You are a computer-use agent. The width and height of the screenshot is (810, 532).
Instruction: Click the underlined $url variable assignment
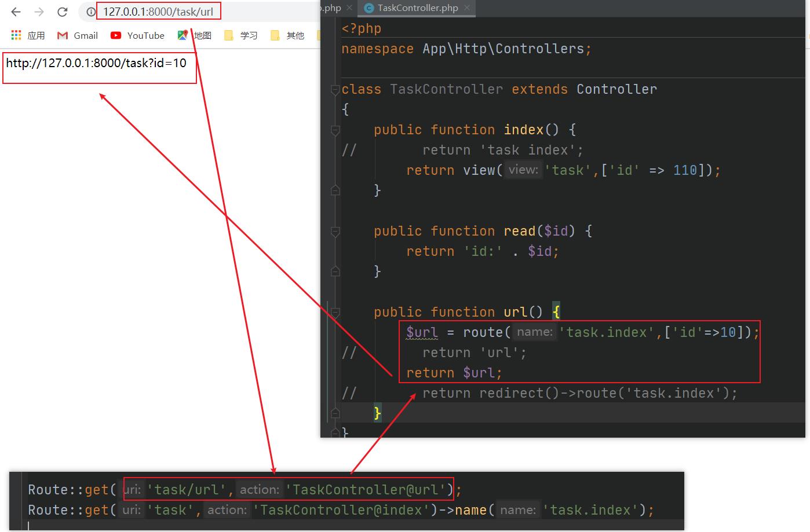(x=422, y=332)
